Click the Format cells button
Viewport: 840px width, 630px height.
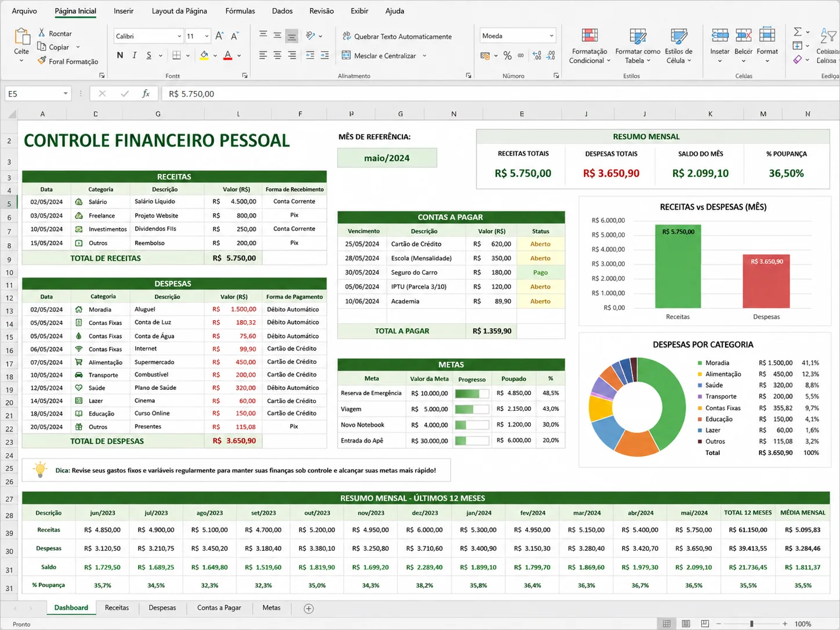click(767, 45)
